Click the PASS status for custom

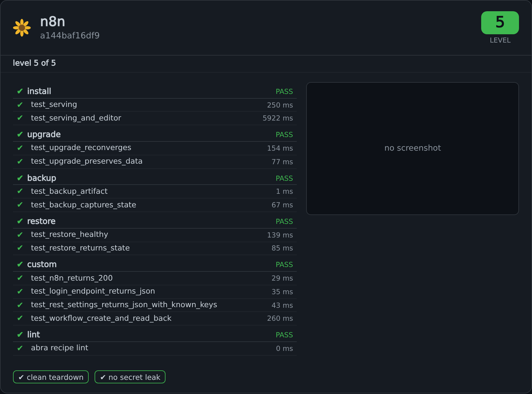pyautogui.click(x=284, y=265)
